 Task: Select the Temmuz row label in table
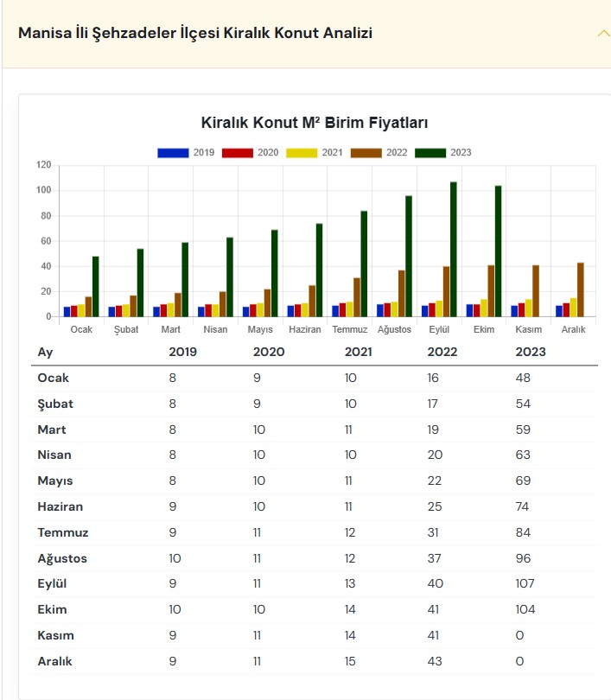coord(63,532)
